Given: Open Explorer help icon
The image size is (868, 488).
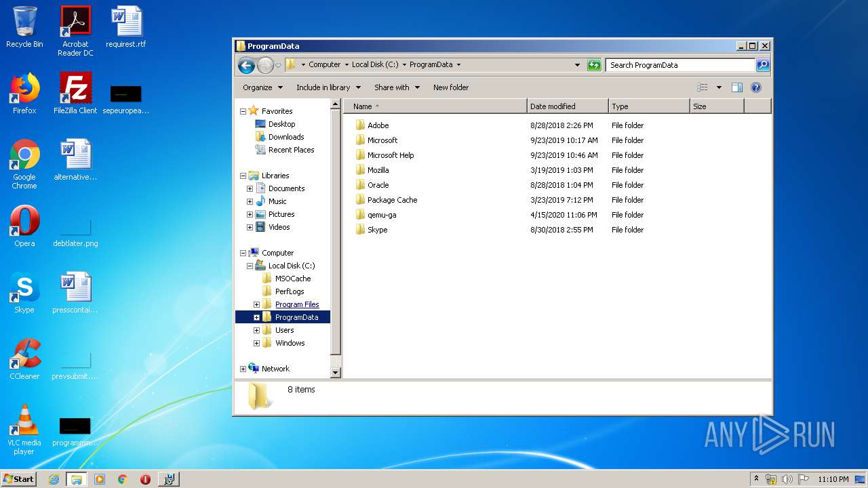Looking at the screenshot, I should tap(756, 87).
